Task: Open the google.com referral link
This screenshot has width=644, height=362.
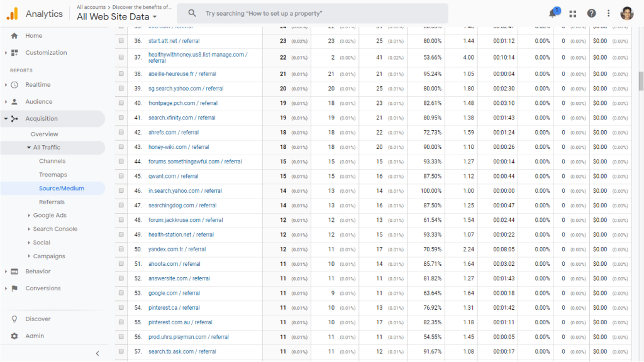Action: pyautogui.click(x=174, y=293)
